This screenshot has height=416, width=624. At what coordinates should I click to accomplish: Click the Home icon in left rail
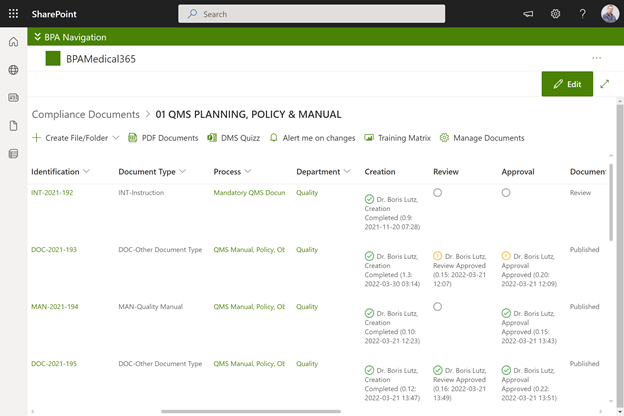pyautogui.click(x=13, y=42)
